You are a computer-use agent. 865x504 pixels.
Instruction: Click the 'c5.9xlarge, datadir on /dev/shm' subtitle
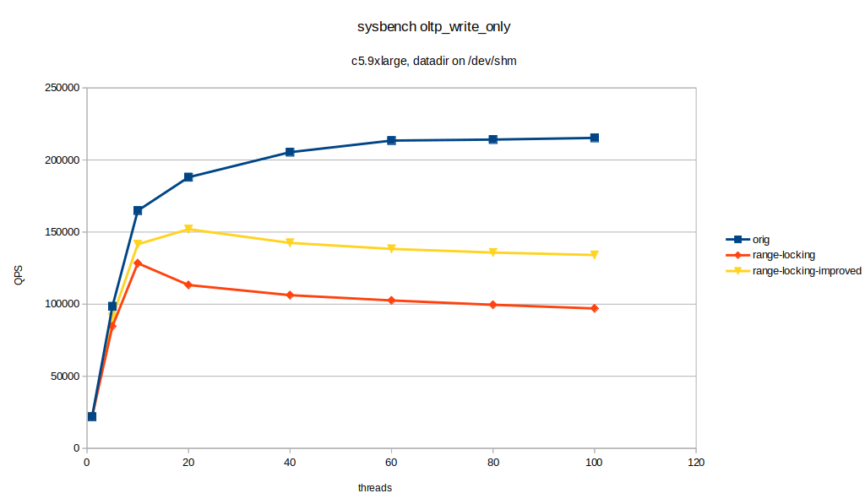click(433, 61)
